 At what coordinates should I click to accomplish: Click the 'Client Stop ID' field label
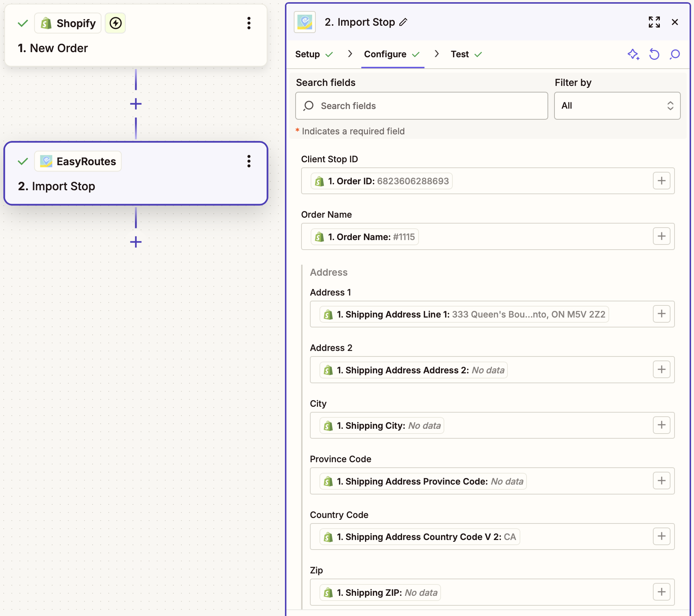click(x=329, y=159)
